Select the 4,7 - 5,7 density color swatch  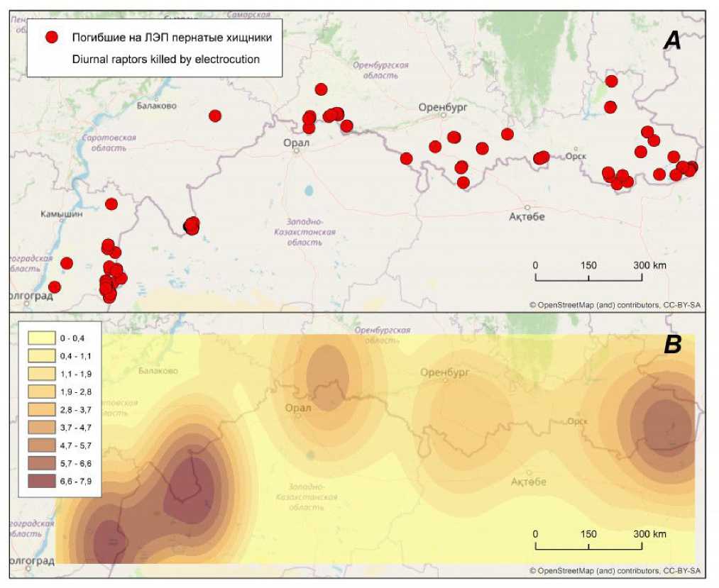(42, 445)
